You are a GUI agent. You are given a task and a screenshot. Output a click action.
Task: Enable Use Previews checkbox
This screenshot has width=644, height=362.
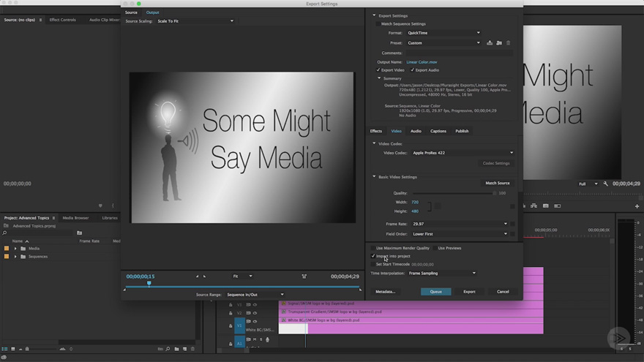click(435, 248)
